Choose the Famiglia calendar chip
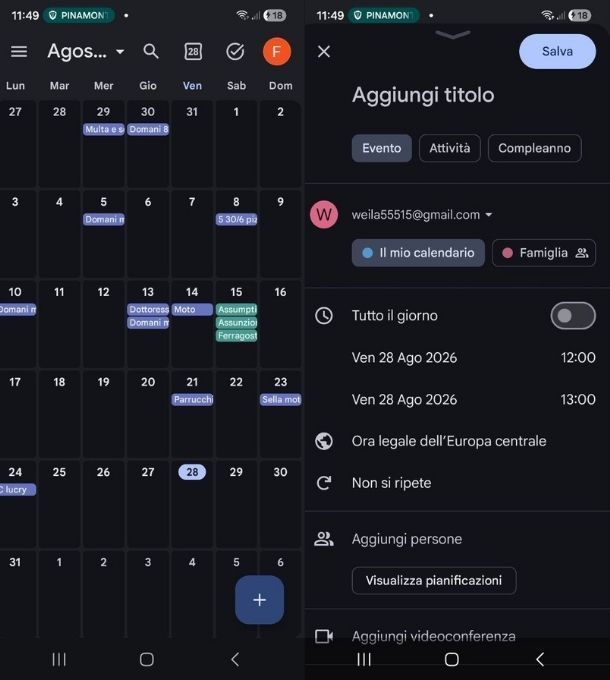Image resolution: width=610 pixels, height=680 pixels. (x=544, y=253)
